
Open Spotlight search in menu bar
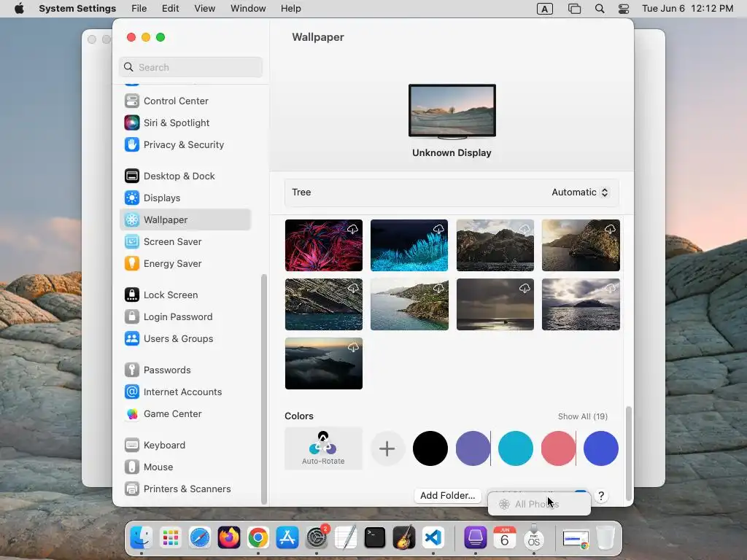point(600,9)
